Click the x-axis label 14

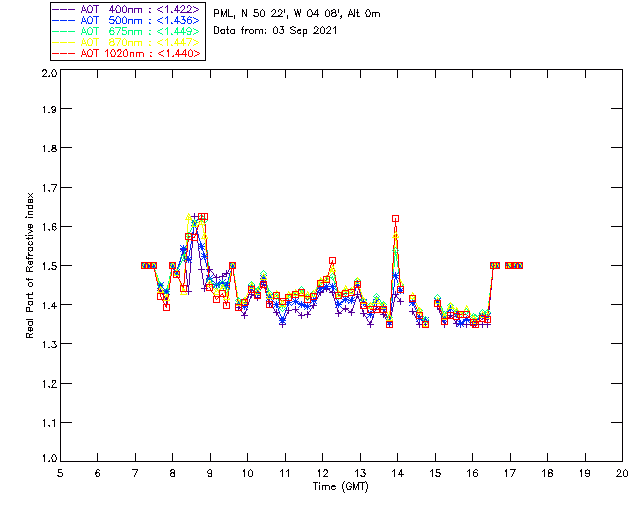pos(398,473)
